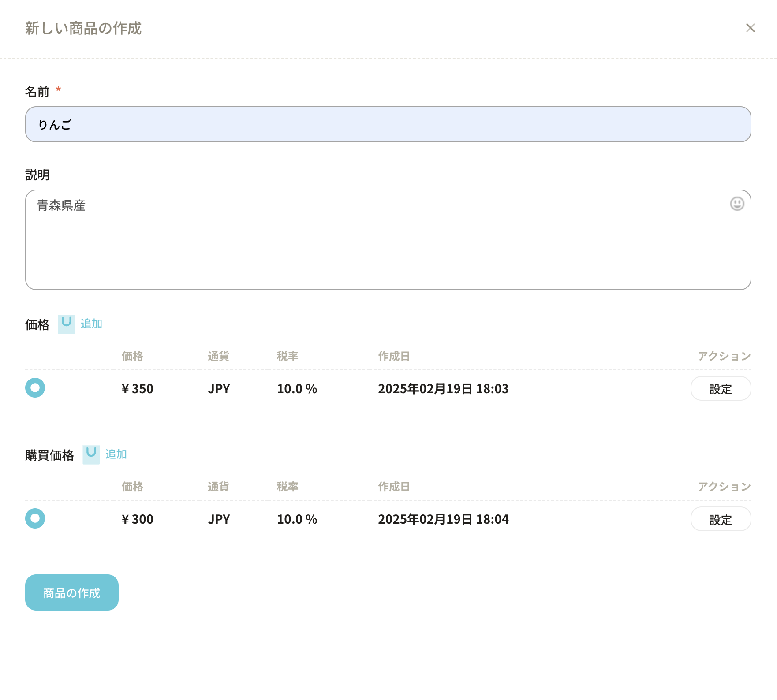Open 設定 for the ¥350 price row
The image size is (777, 700).
tap(720, 389)
